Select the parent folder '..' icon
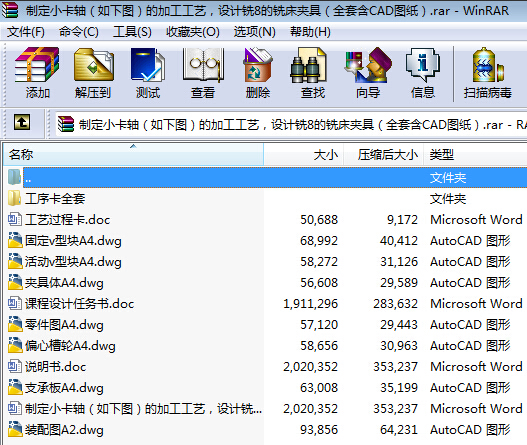527x445 pixels. tap(14, 177)
